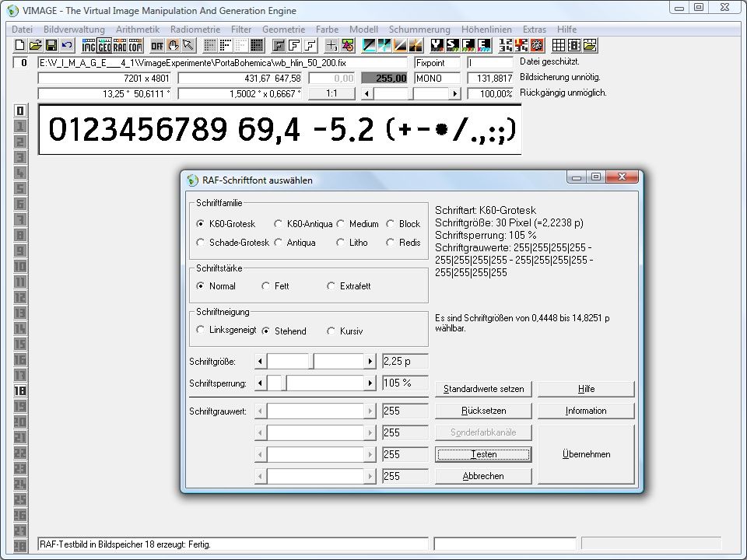This screenshot has width=747, height=560.
Task: Open a file via the folder icon
Action: pyautogui.click(x=36, y=44)
